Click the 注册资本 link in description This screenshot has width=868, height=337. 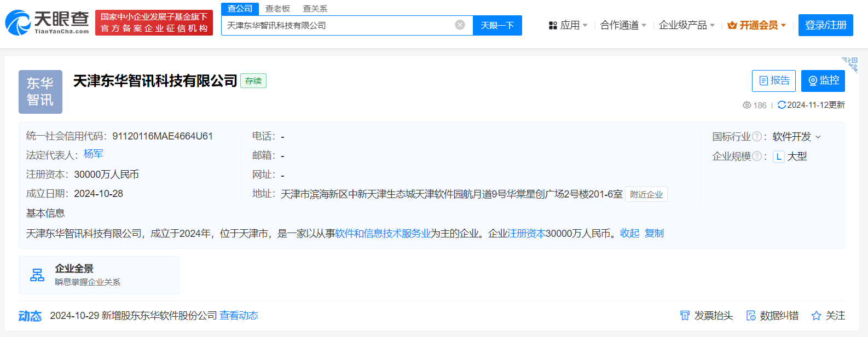click(x=526, y=234)
